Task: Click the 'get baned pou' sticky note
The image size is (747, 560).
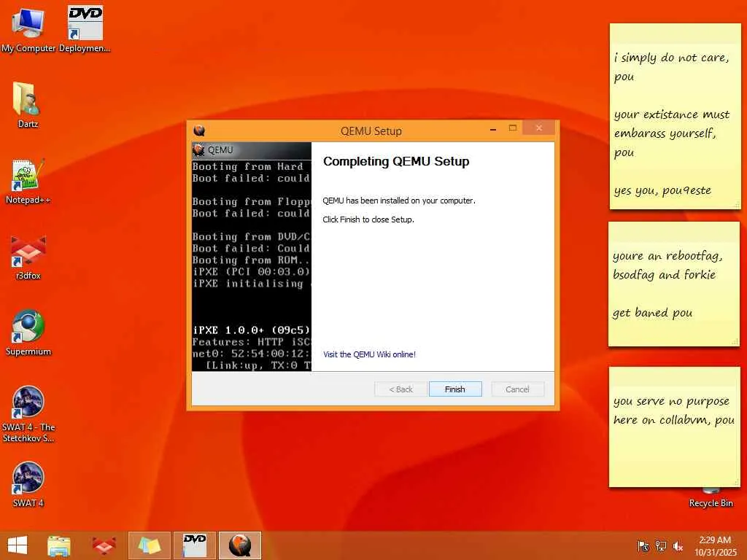Action: point(674,284)
